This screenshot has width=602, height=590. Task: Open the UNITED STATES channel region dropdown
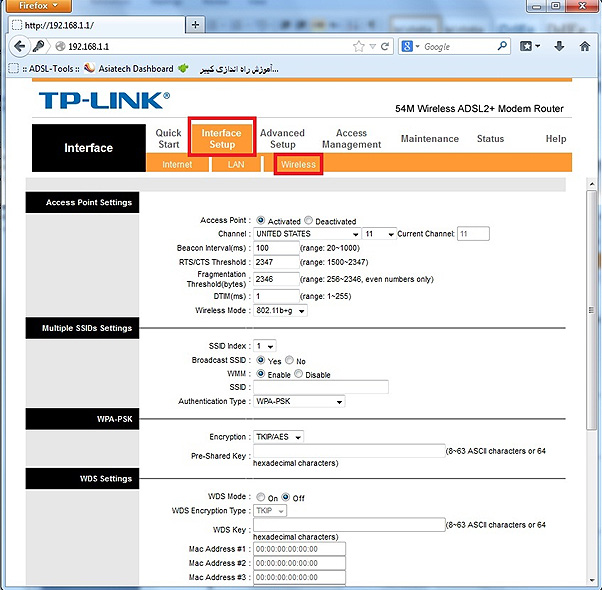point(307,234)
